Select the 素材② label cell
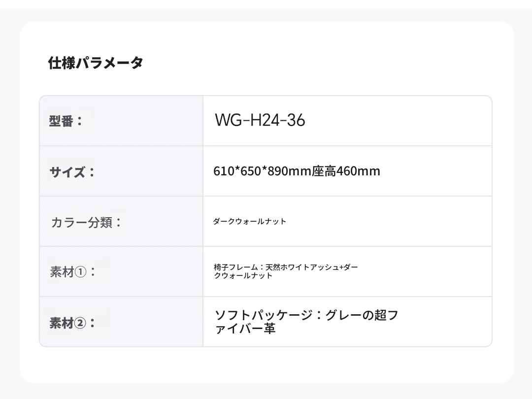Viewport: 532px width, 399px height. point(121,322)
